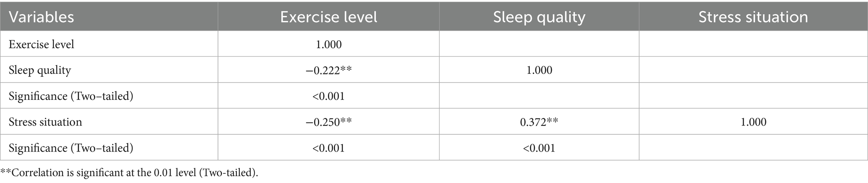Click the "Stress situation" row label
This screenshot has width=868, height=183.
[x=45, y=122]
